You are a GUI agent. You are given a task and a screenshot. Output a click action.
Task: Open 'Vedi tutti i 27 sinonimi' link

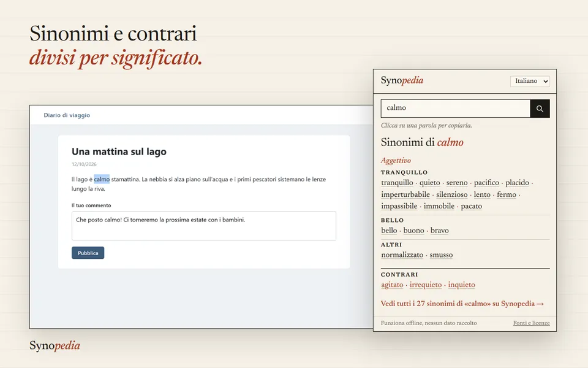(x=462, y=304)
